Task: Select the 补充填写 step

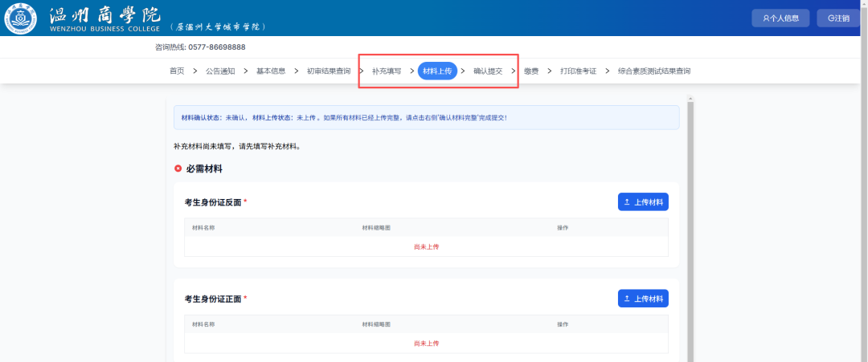Action: coord(387,71)
